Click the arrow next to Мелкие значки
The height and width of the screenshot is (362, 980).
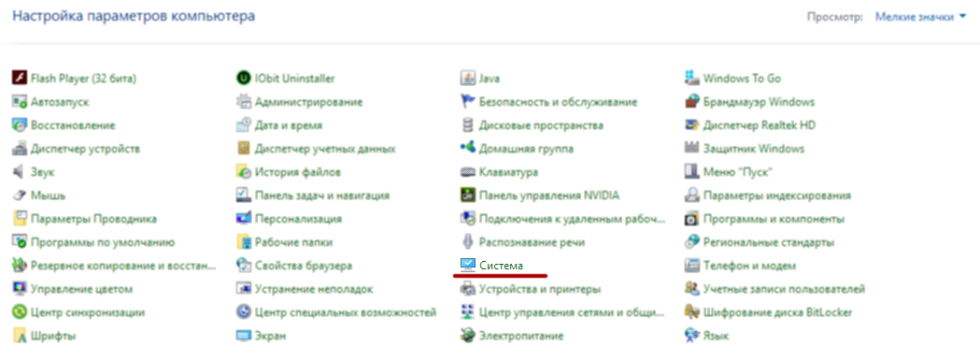click(962, 17)
